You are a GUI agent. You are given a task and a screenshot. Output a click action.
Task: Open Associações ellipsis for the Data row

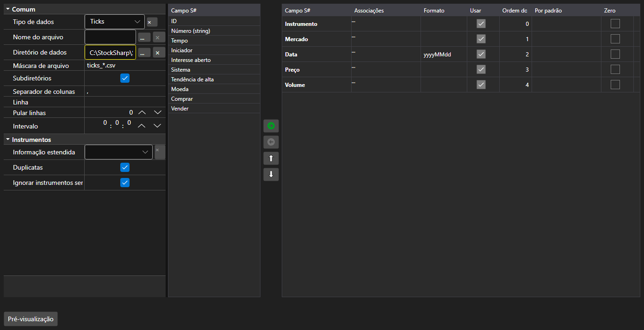[353, 51]
